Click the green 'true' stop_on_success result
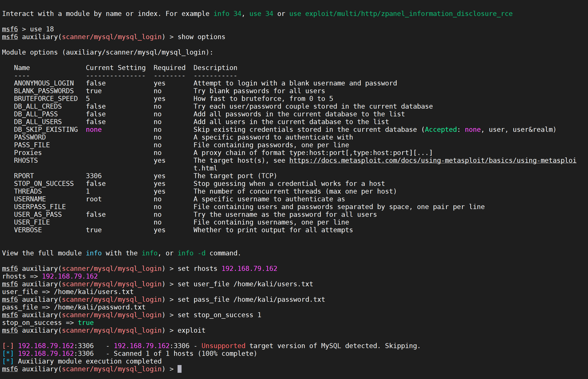This screenshot has height=379, width=588. [x=86, y=323]
